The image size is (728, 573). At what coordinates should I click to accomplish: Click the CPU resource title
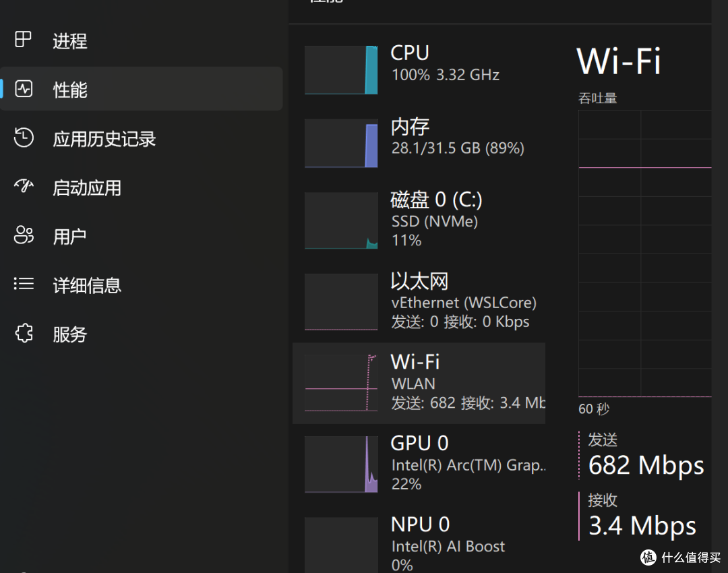(x=410, y=53)
